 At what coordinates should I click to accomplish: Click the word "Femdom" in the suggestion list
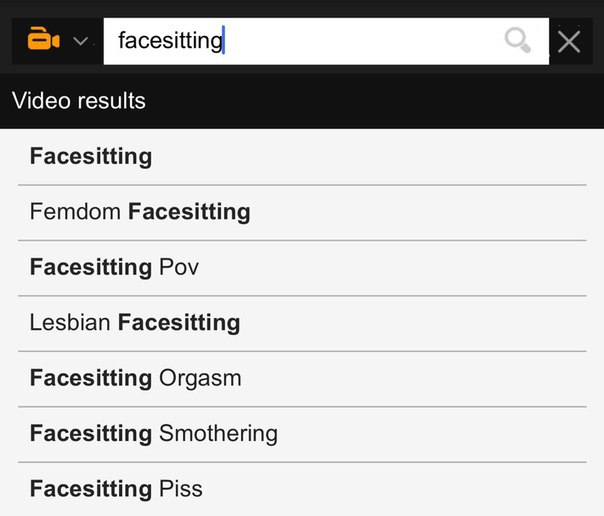(75, 212)
